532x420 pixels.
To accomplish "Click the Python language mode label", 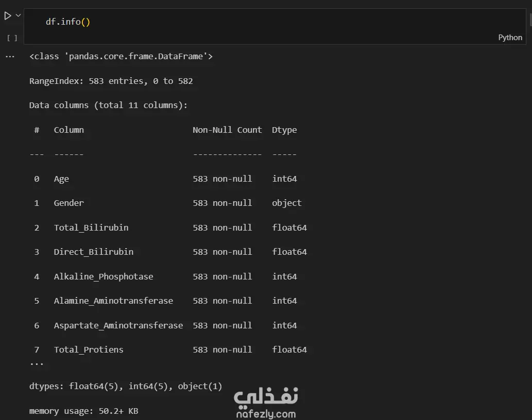I will (x=510, y=38).
